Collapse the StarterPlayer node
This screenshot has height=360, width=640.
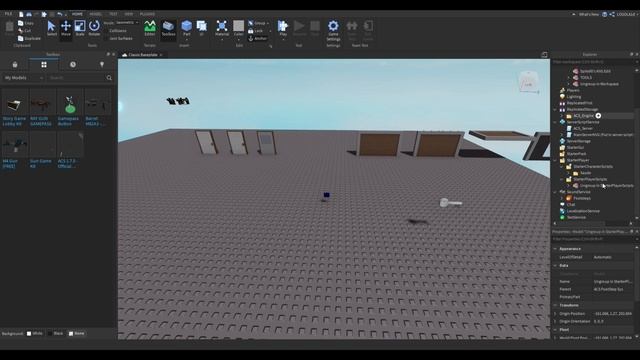[555, 160]
